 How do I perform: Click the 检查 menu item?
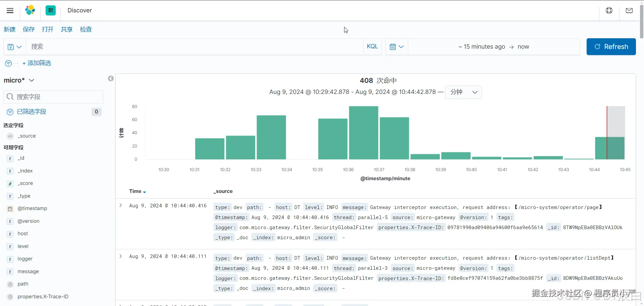pos(86,30)
